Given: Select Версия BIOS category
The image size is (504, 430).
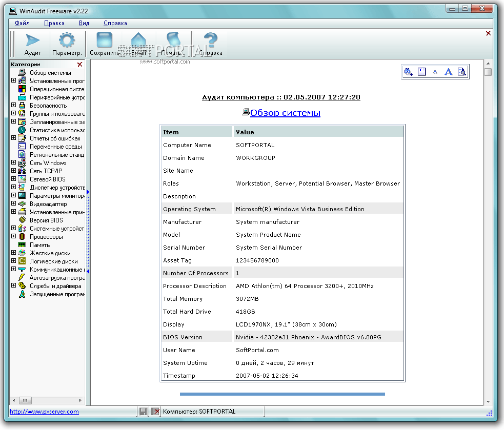Looking at the screenshot, I should (46, 220).
